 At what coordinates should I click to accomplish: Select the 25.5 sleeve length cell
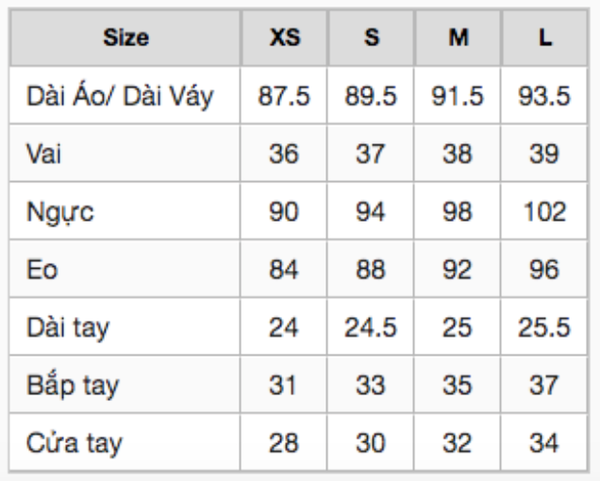[x=545, y=327]
